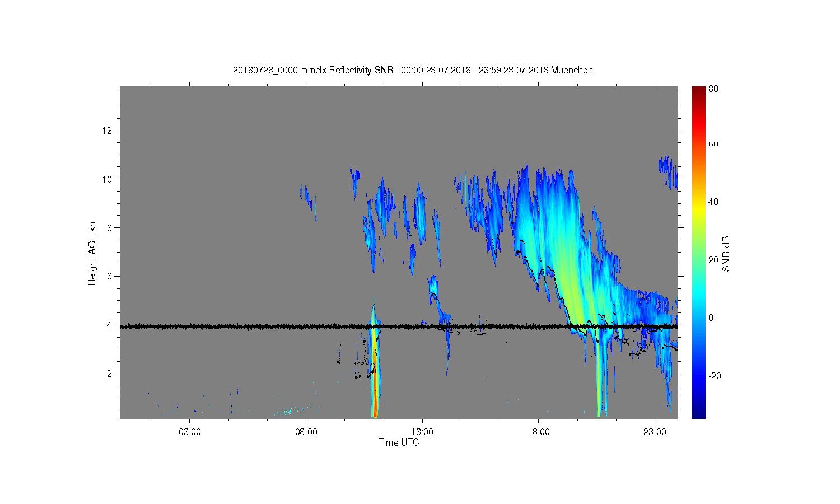
Task: Click the 03:00 time tick label
Action: coord(190,432)
